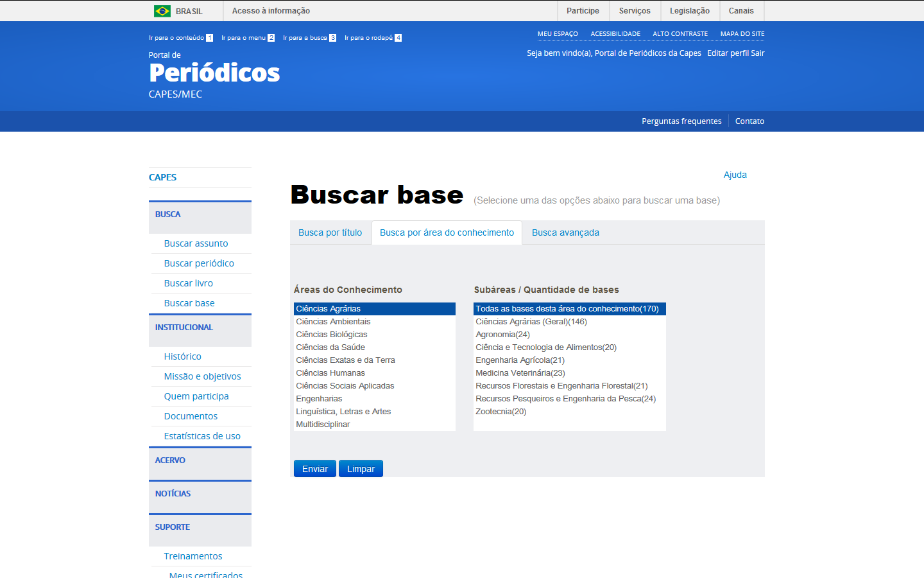This screenshot has height=578, width=924.
Task: Click the CAPES sidebar link
Action: (162, 177)
